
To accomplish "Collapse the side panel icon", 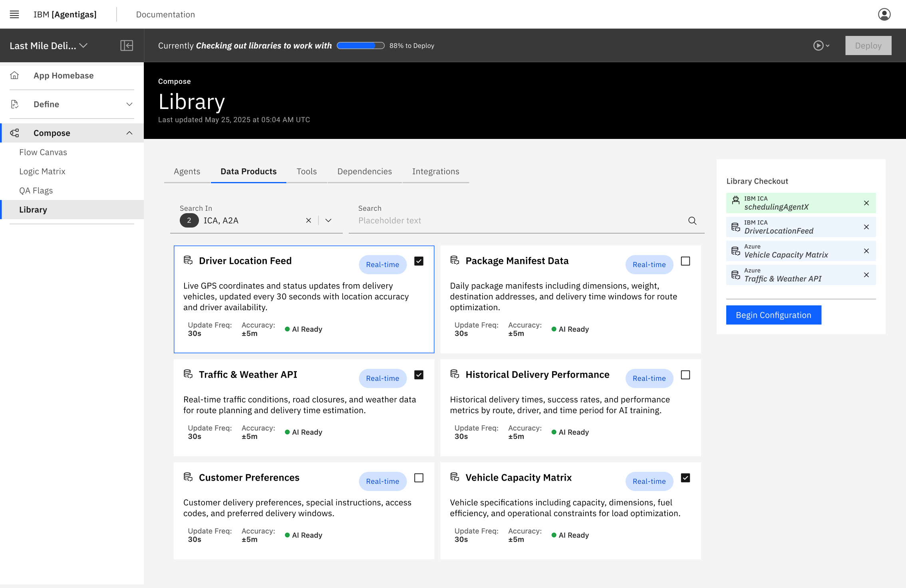I will click(126, 46).
